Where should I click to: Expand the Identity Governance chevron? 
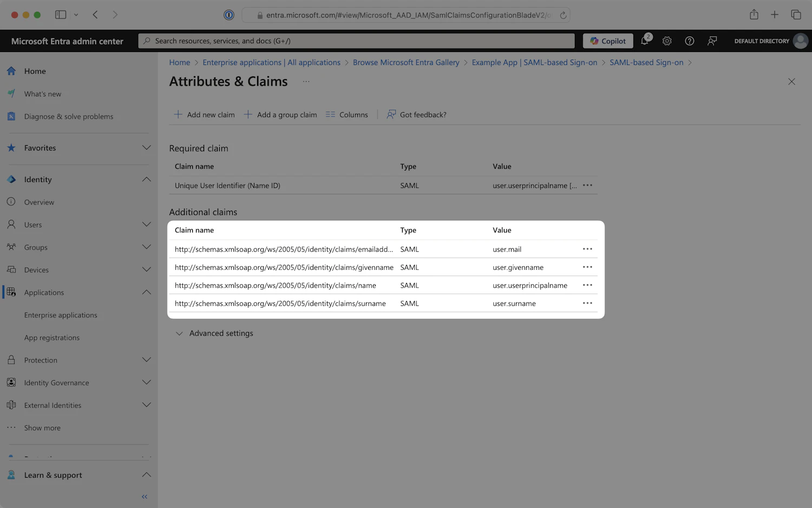pos(146,382)
